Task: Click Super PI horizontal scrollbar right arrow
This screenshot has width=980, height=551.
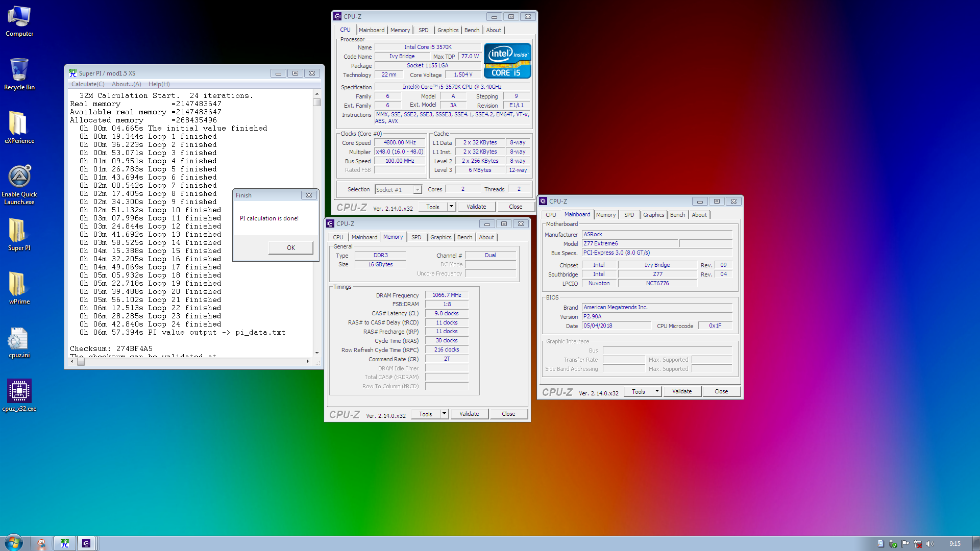Action: click(x=308, y=361)
